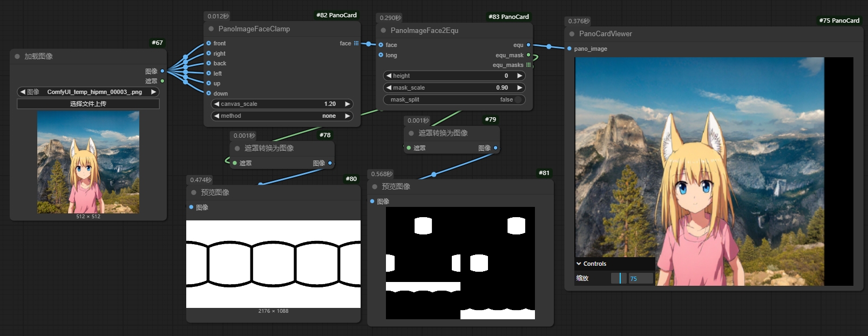This screenshot has width=868, height=336.
Task: Toggle the mask_split false switch
Action: (x=518, y=99)
